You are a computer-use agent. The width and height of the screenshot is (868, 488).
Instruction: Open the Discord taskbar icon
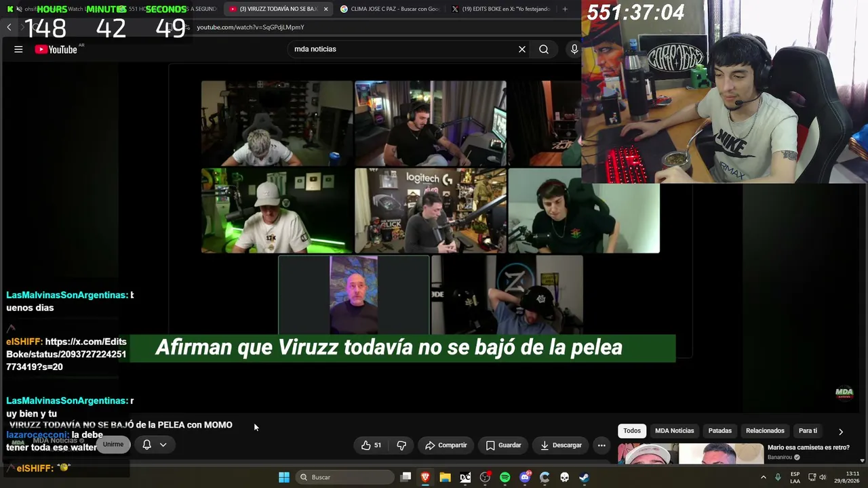click(525, 477)
